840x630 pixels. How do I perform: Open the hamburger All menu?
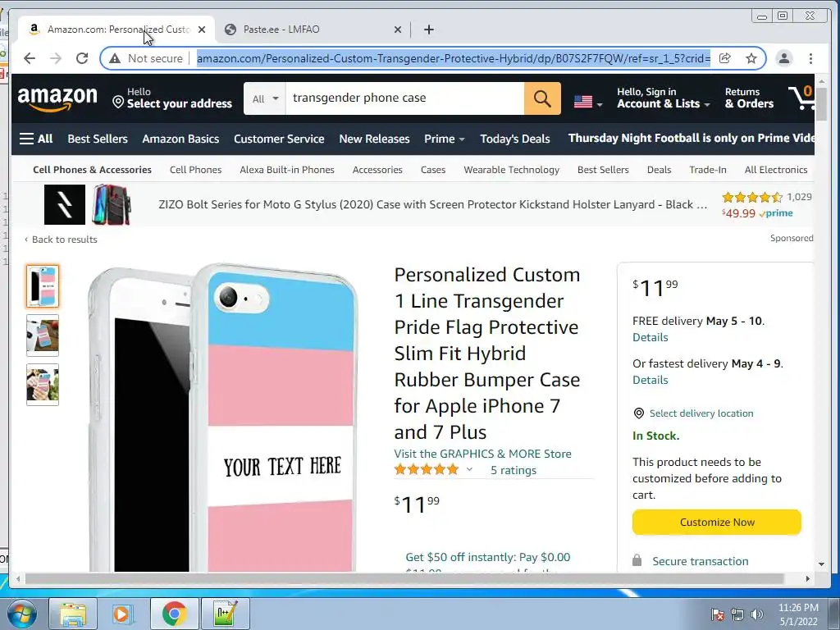tap(36, 139)
